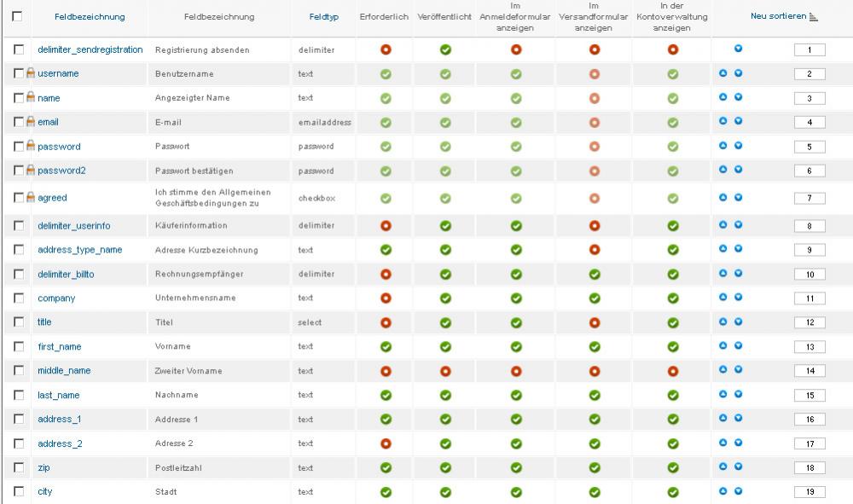Click the red required icon for title
Image resolution: width=853 pixels, height=504 pixels.
click(386, 322)
